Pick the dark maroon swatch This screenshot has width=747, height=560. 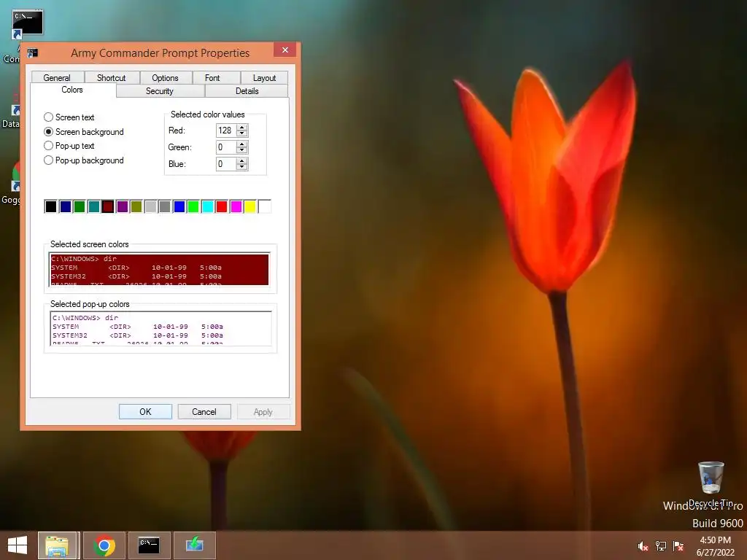[108, 206]
